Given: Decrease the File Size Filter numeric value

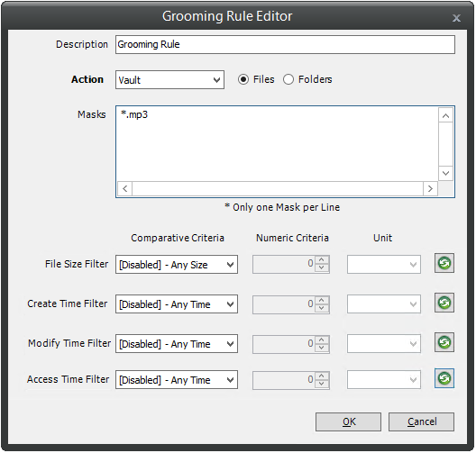Looking at the screenshot, I should [x=322, y=268].
